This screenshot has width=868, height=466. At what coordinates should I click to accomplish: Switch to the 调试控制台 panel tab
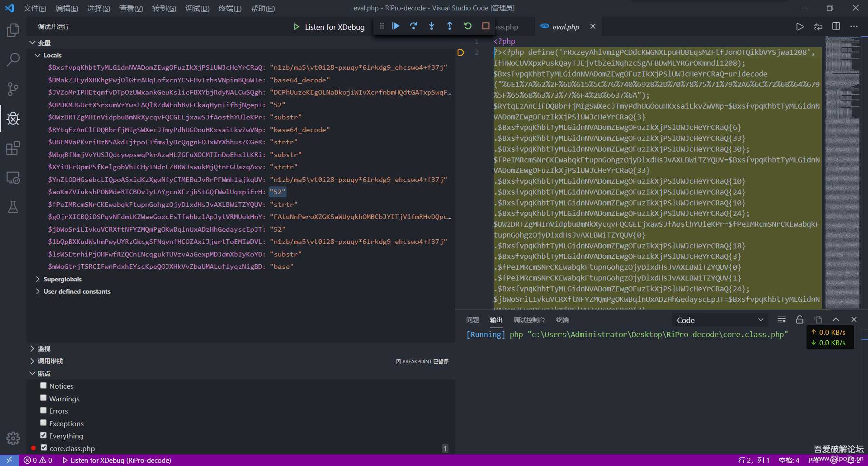pos(529,320)
